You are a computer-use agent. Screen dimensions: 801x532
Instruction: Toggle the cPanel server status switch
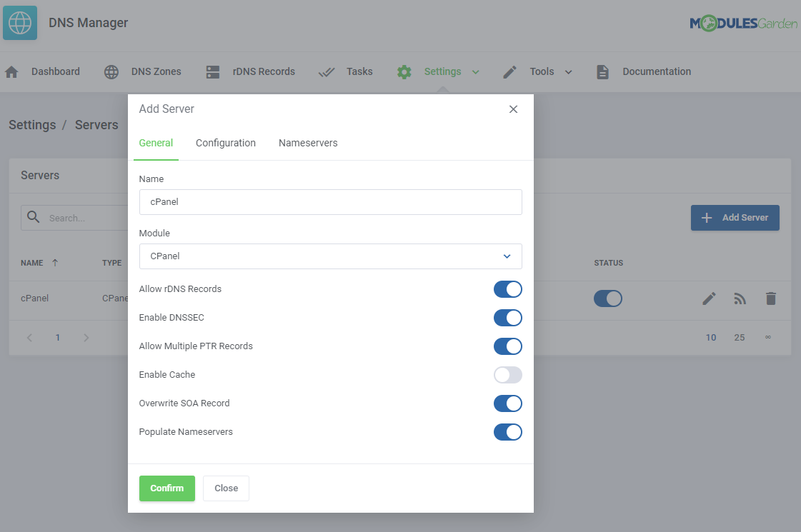(x=608, y=298)
